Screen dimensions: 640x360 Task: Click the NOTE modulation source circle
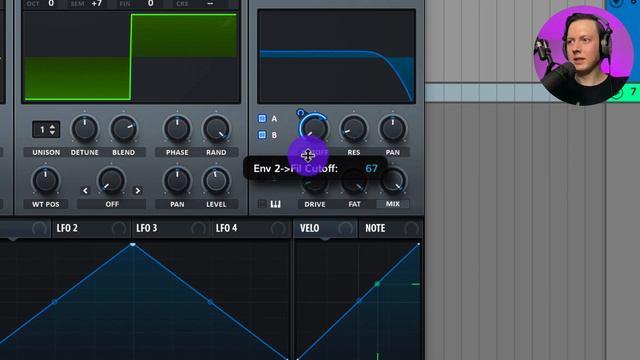[411, 228]
